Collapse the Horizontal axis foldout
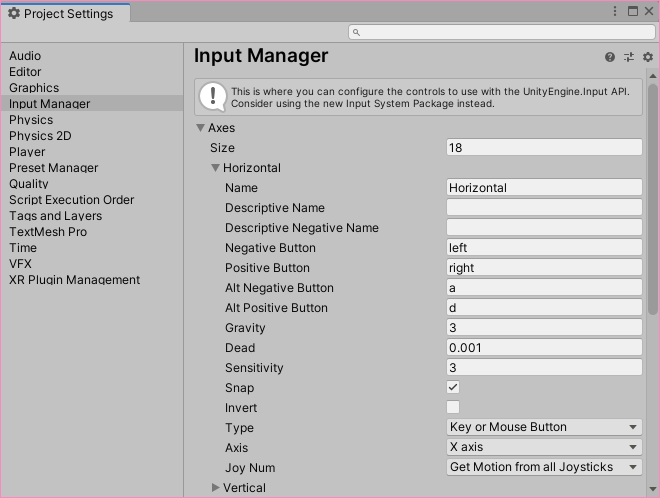 pos(216,168)
